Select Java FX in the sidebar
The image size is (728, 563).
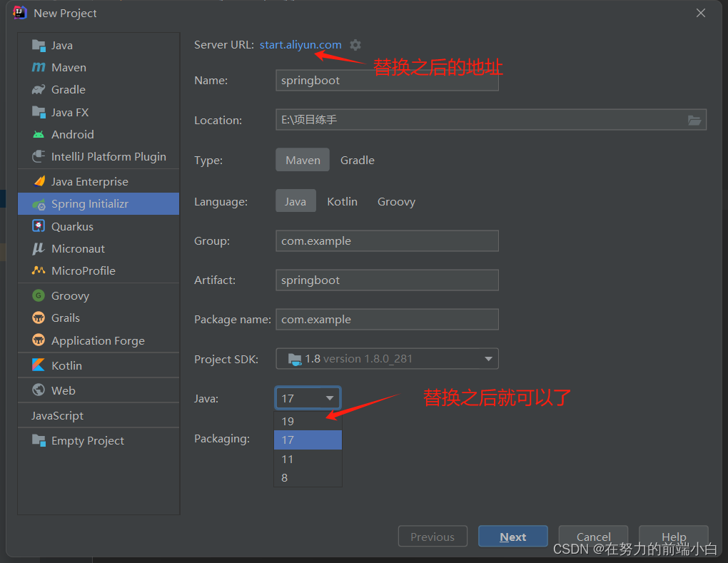pyautogui.click(x=98, y=112)
